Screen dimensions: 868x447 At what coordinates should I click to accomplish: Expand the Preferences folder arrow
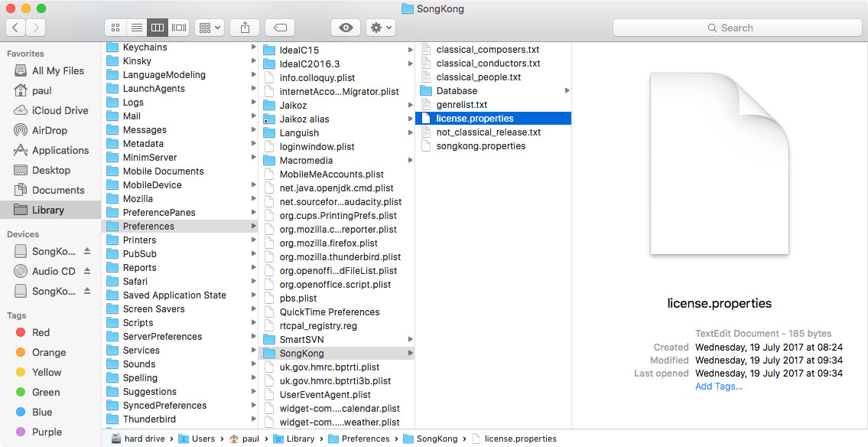(254, 226)
